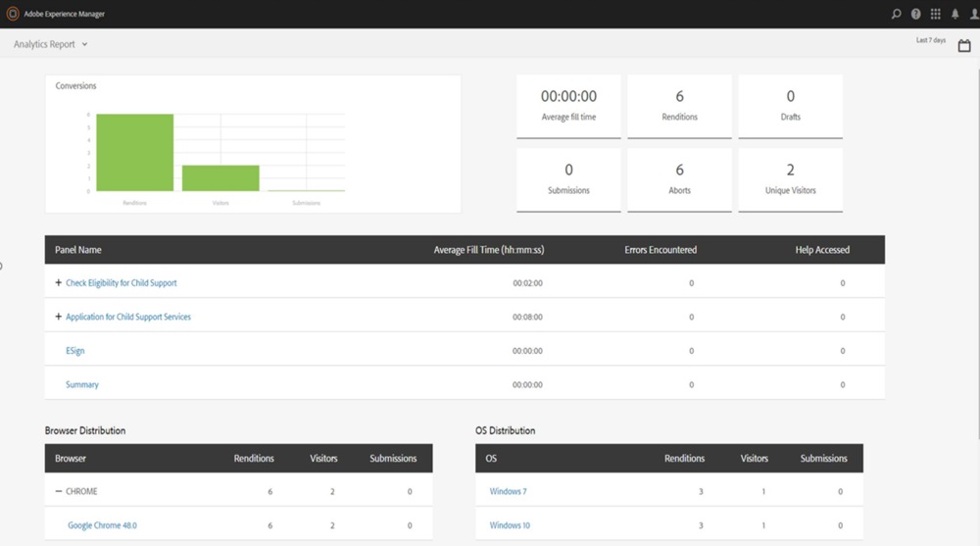Expand Check Eligibility for Child Support row
The image size is (980, 546).
click(59, 283)
